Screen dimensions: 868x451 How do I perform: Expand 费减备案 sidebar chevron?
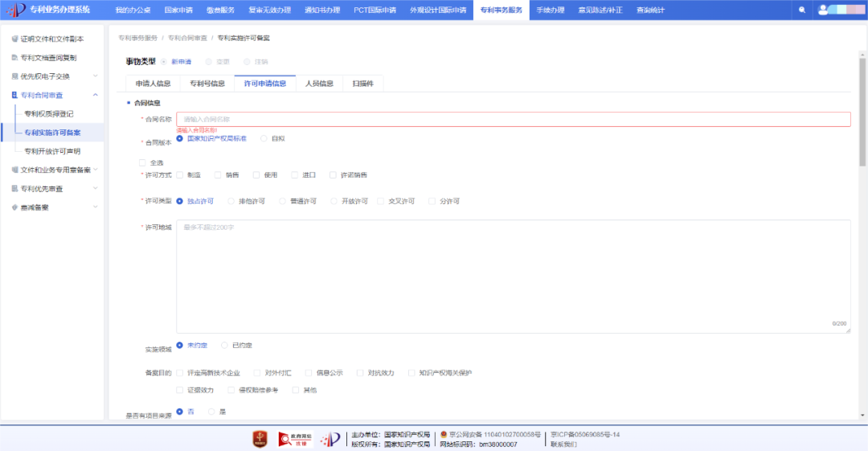tap(95, 207)
